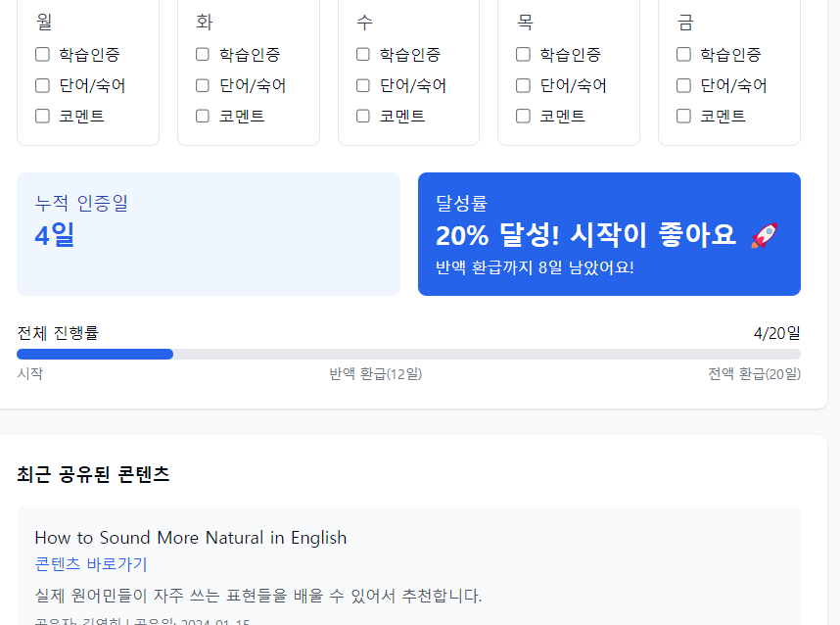Check 학습인증 checkbox under 월
The height and width of the screenshot is (625, 840).
[41, 54]
